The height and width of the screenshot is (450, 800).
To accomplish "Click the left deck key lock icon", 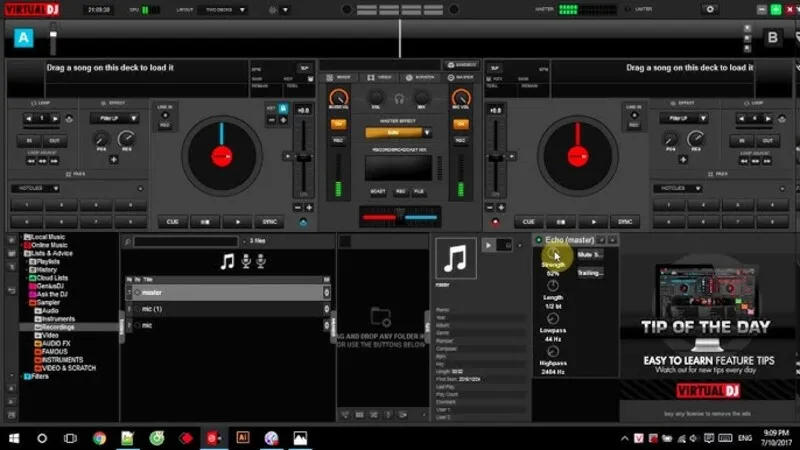I will pos(283,109).
